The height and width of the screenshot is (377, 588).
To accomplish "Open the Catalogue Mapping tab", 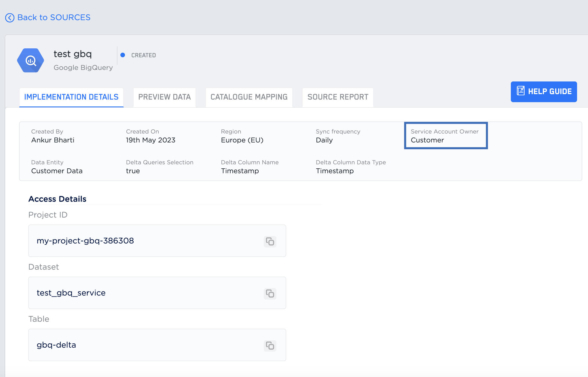I will pyautogui.click(x=249, y=97).
